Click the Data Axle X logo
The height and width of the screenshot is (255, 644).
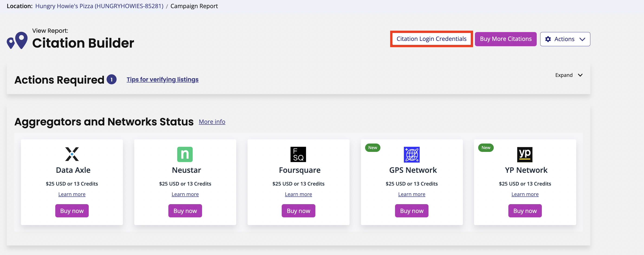tap(72, 154)
